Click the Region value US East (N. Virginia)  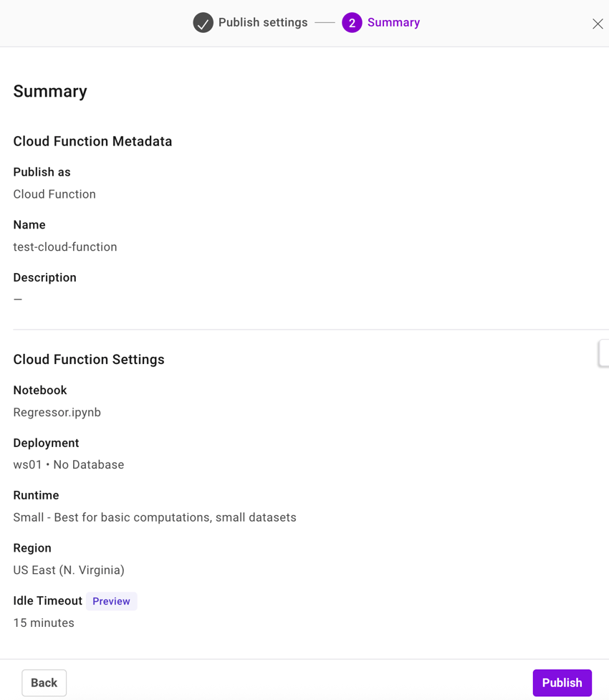pyautogui.click(x=69, y=570)
